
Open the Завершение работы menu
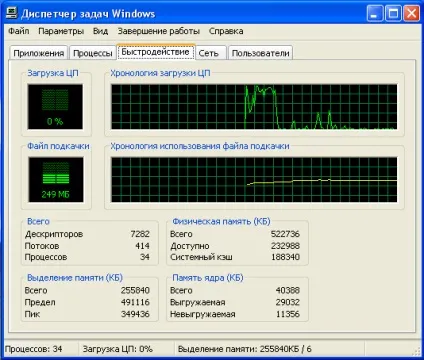coord(159,31)
